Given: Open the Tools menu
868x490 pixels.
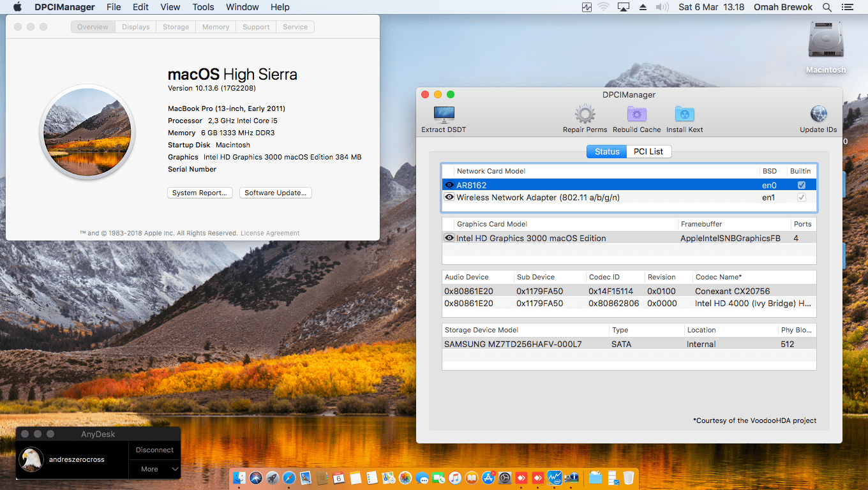Looking at the screenshot, I should (x=204, y=7).
